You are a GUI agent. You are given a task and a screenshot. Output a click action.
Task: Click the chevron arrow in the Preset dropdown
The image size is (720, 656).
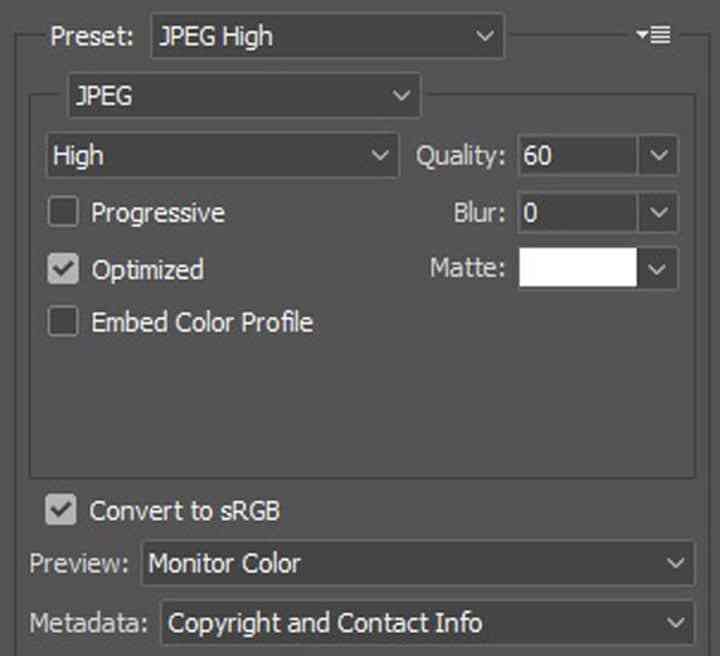485,36
